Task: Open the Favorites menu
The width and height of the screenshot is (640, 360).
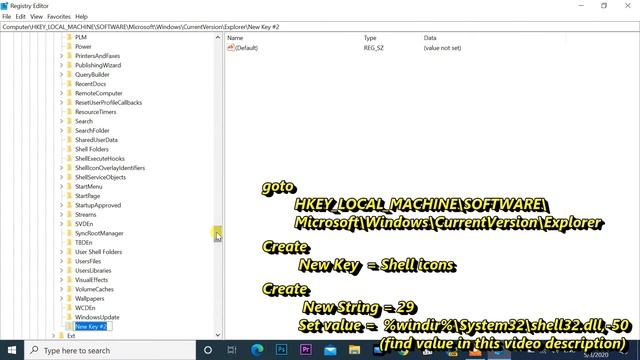Action: coord(59,17)
